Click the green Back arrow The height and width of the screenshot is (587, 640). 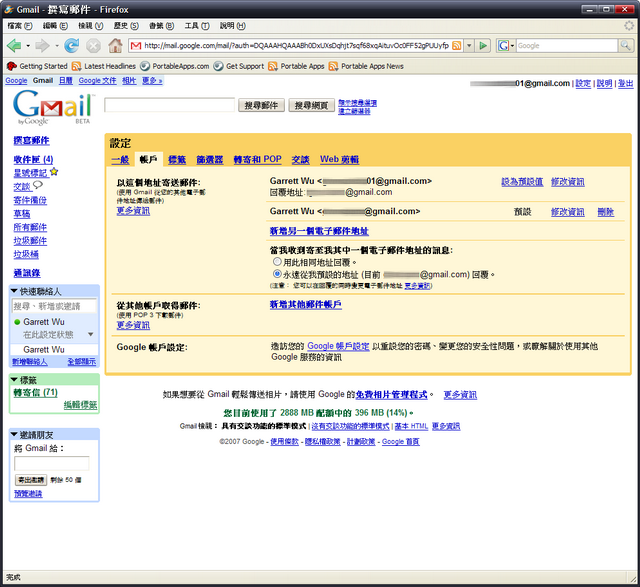pyautogui.click(x=14, y=46)
